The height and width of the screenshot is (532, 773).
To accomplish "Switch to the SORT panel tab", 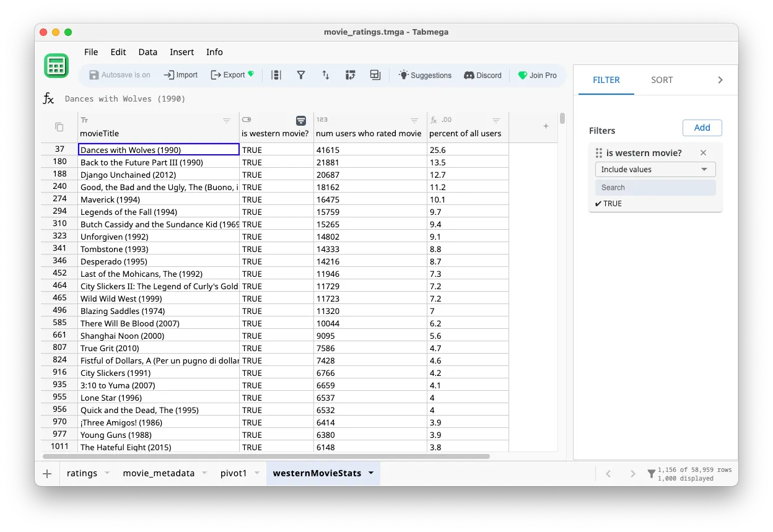I will [x=662, y=79].
